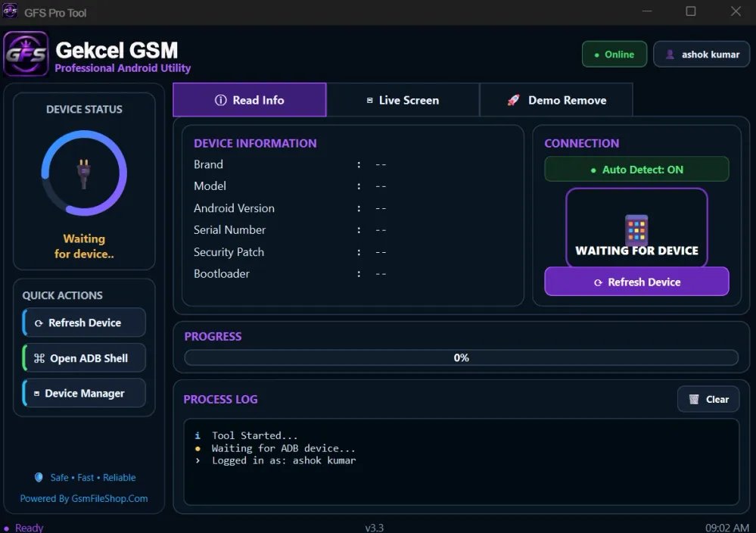The height and width of the screenshot is (533, 756).
Task: Click the 'Tool Started...' log line
Action: (x=254, y=435)
